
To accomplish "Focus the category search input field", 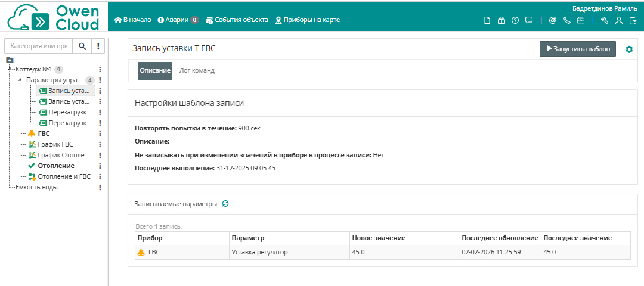I will coord(39,46).
